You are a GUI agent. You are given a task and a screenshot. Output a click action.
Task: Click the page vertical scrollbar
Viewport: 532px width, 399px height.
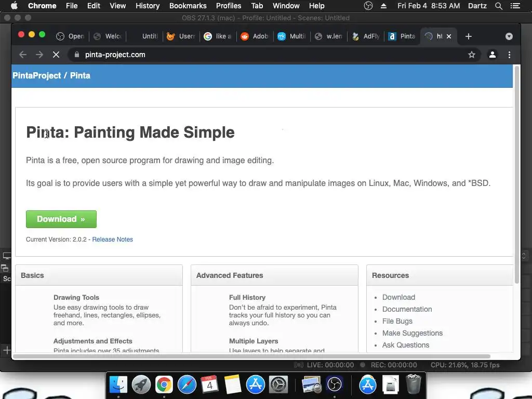517,175
